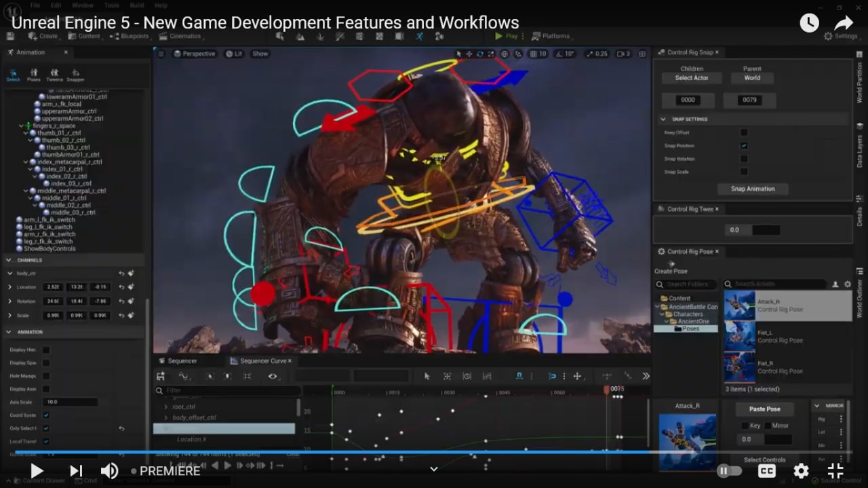
Task: Open the Lit view mode dropdown
Action: 234,54
